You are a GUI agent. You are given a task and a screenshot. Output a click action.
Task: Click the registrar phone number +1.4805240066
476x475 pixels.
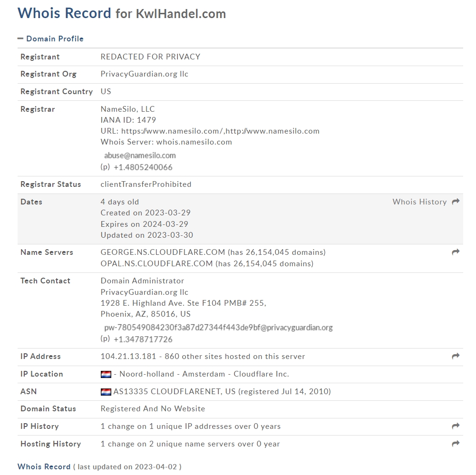click(x=143, y=167)
